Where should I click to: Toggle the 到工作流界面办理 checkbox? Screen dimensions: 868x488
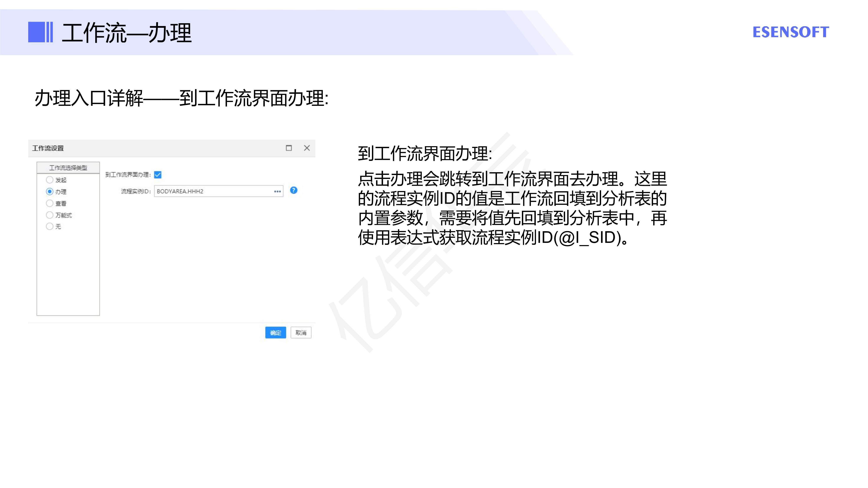(x=158, y=175)
